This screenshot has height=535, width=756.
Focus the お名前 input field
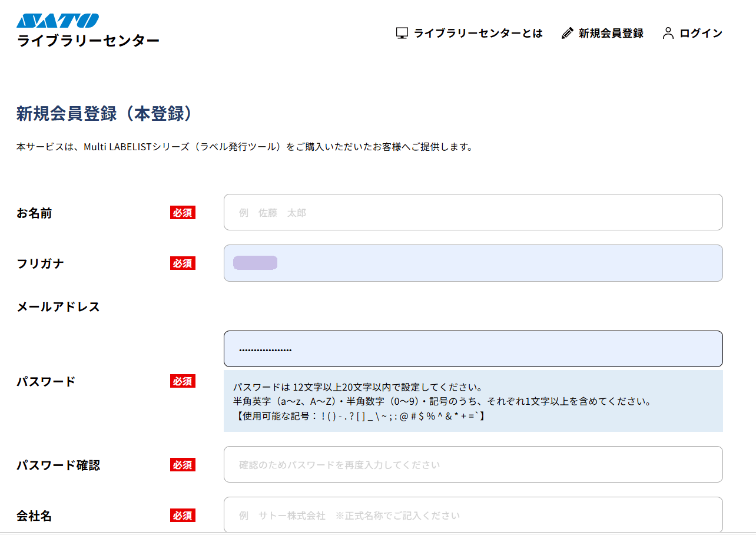[473, 212]
